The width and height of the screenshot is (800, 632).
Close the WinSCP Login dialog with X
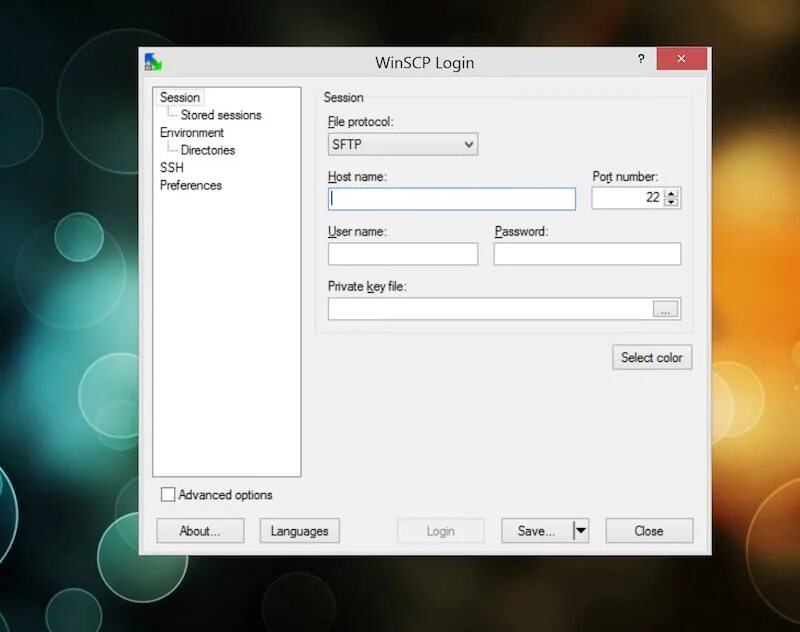[681, 59]
